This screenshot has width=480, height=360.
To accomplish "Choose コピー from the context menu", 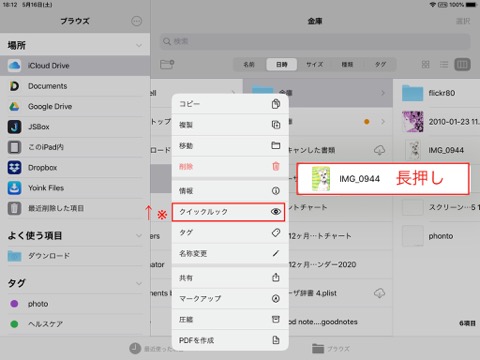I will (230, 104).
